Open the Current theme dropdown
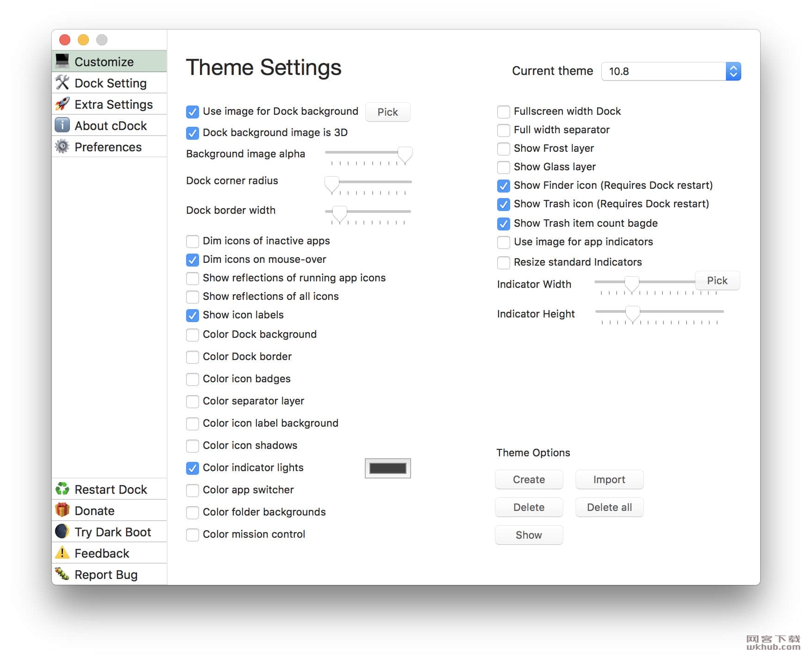 pyautogui.click(x=671, y=71)
